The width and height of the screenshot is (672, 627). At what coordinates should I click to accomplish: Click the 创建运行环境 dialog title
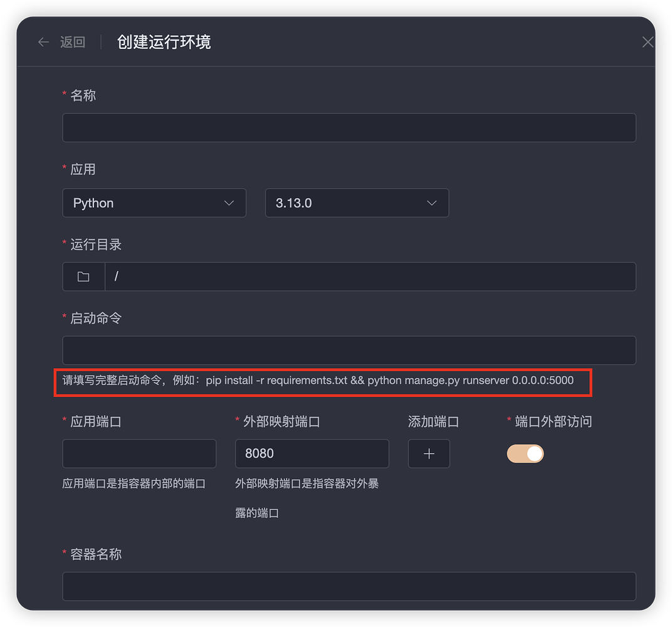164,42
